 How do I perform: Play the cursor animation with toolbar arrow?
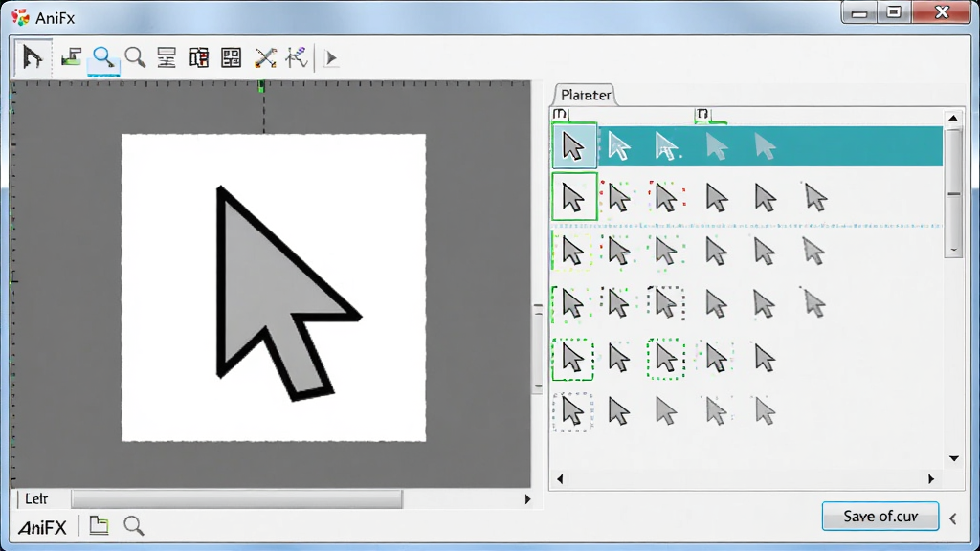point(330,58)
